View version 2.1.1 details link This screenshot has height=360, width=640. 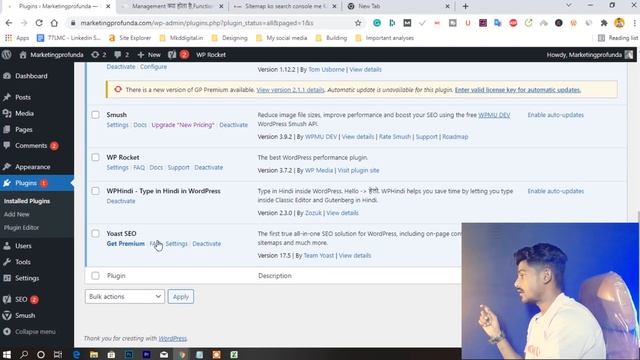290,90
